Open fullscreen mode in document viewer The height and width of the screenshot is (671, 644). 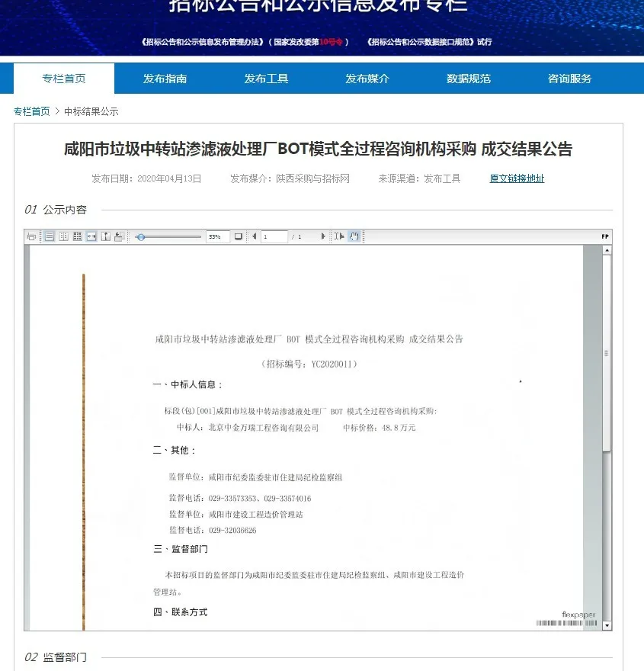[239, 237]
